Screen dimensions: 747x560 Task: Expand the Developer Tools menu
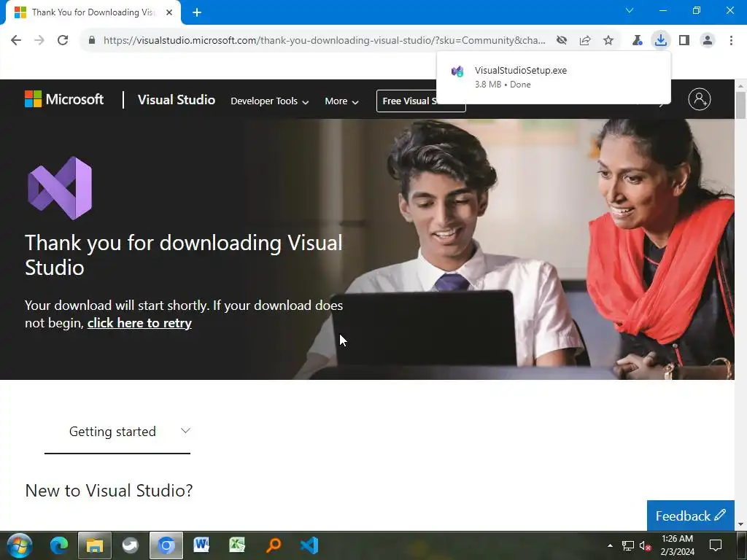(270, 101)
